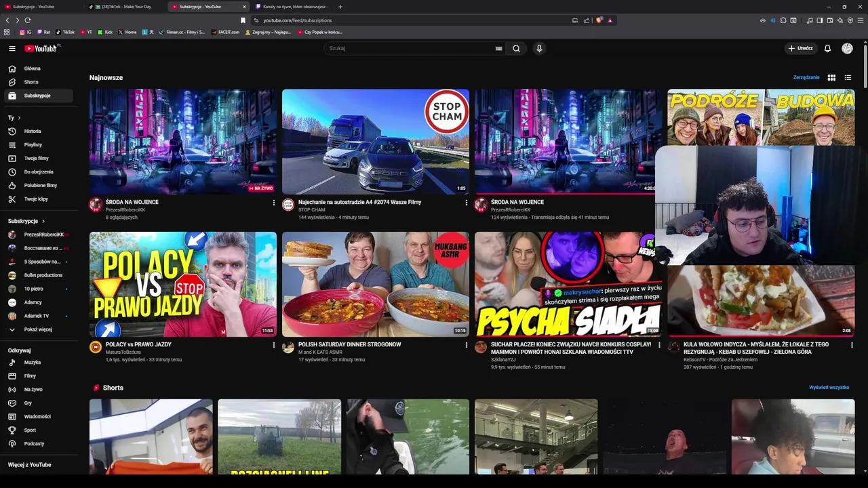The width and height of the screenshot is (868, 488).
Task: Go back in browser history
Action: [7, 20]
